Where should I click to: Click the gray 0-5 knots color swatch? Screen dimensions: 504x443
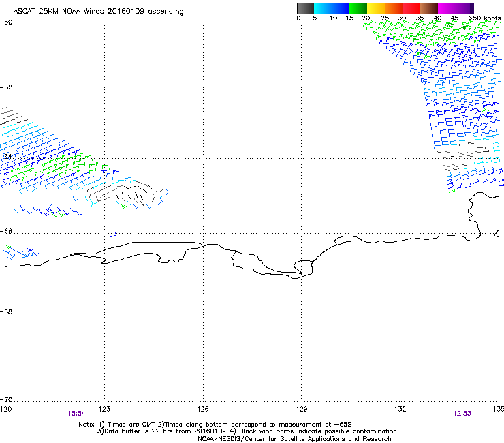click(x=305, y=8)
